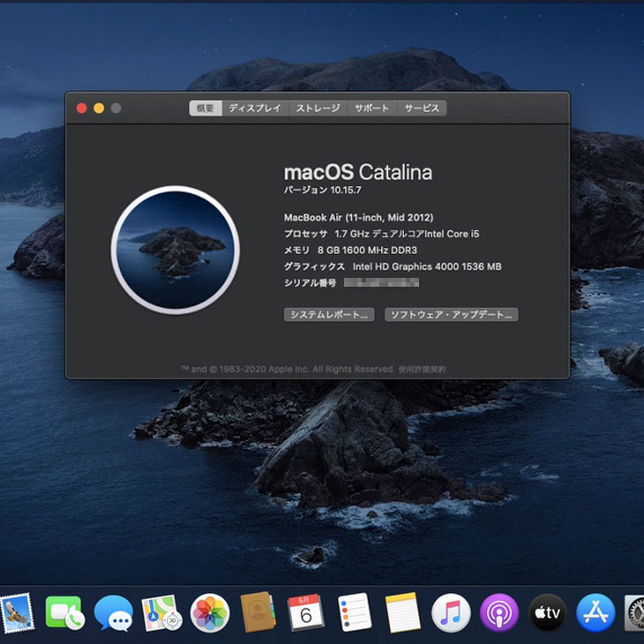Click the macOS Catalina title text
The width and height of the screenshot is (644, 644).
(x=358, y=172)
